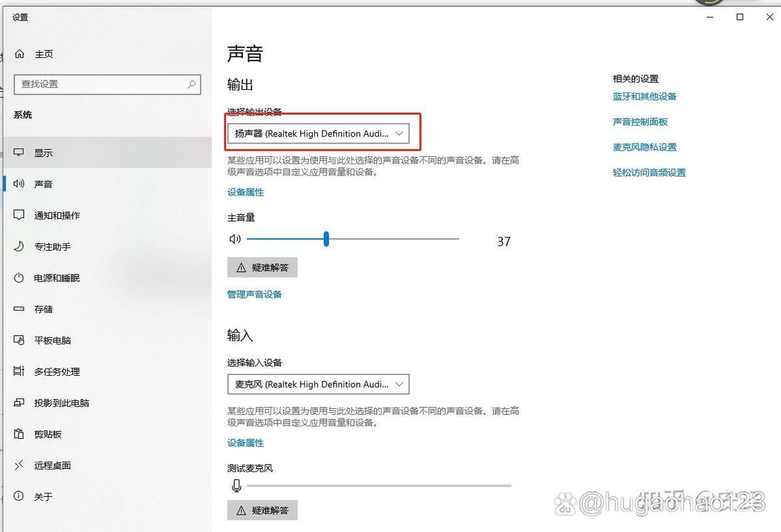The height and width of the screenshot is (532, 781).
Task: Click the 多任务处理 icon
Action: 19,371
